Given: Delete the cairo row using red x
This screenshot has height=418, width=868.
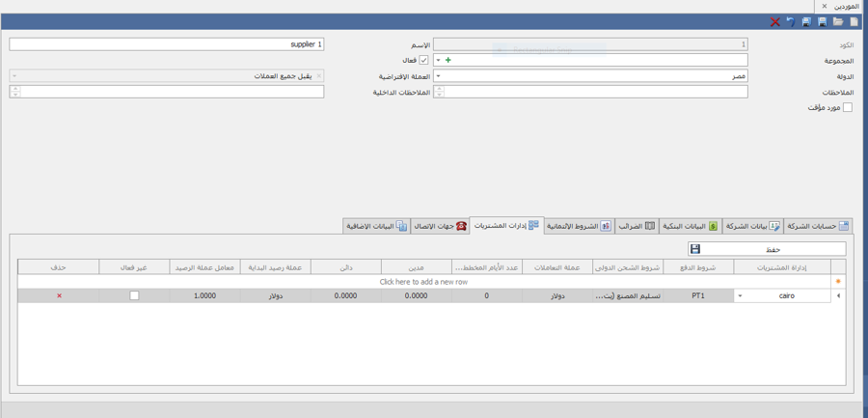Looking at the screenshot, I should tap(59, 295).
